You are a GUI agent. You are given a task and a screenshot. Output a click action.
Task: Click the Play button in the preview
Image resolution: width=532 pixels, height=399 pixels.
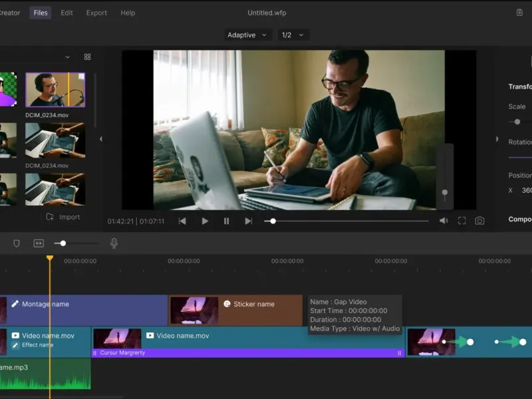(205, 221)
